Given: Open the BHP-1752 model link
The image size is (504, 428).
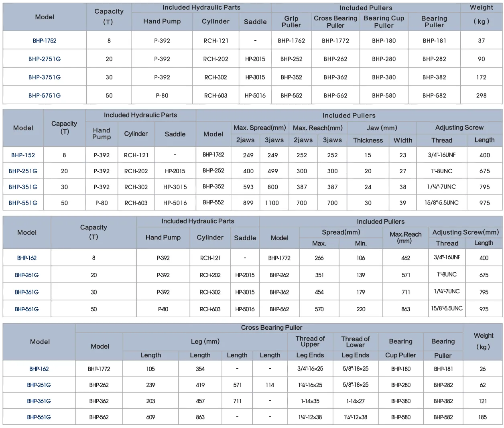Looking at the screenshot, I should pyautogui.click(x=45, y=41).
